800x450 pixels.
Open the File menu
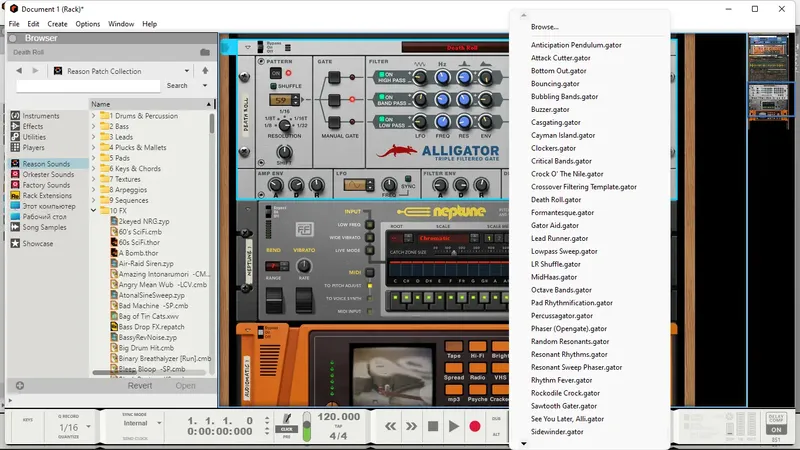[x=14, y=24]
